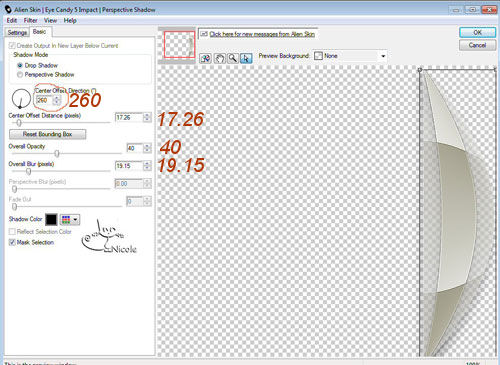Click the Reset Bounding Box button
500x365 pixels.
(x=47, y=134)
